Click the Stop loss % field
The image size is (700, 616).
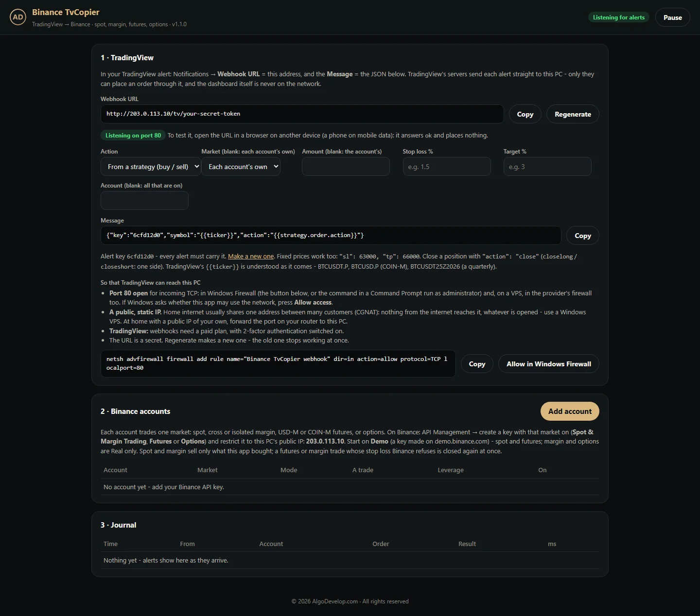[447, 167]
